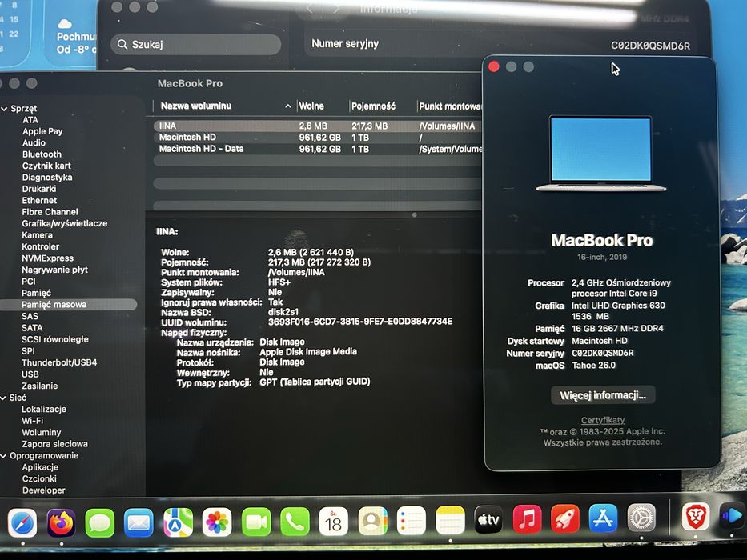
Task: Select Kamera in the sidebar
Action: coord(37,235)
